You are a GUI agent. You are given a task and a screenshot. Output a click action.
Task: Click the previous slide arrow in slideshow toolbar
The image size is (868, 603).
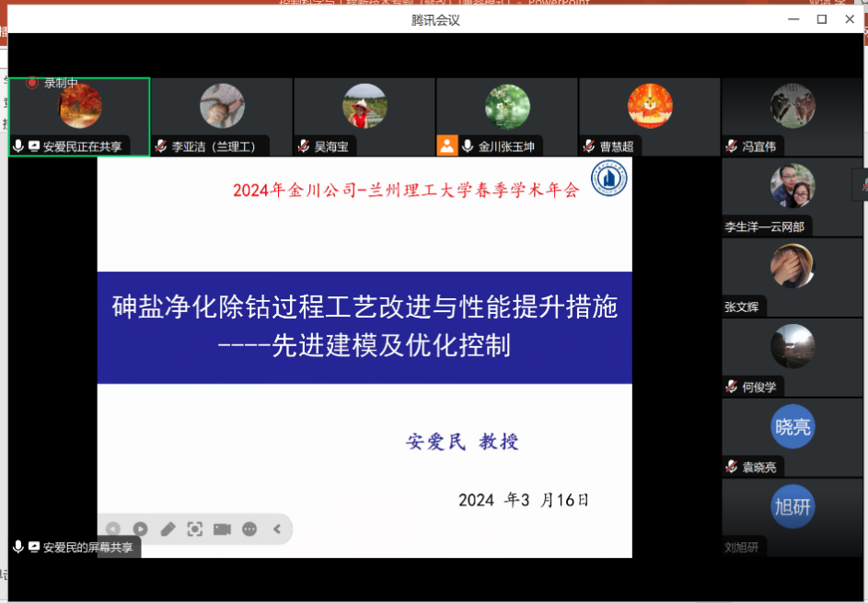pyautogui.click(x=113, y=528)
